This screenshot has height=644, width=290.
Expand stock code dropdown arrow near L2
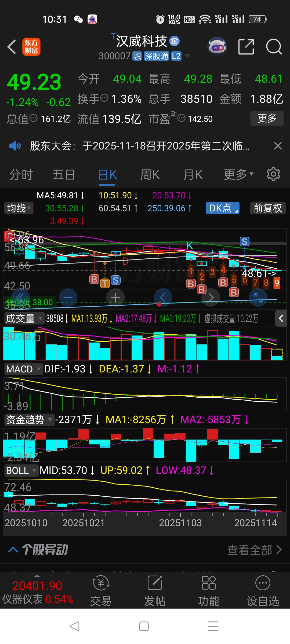(187, 56)
